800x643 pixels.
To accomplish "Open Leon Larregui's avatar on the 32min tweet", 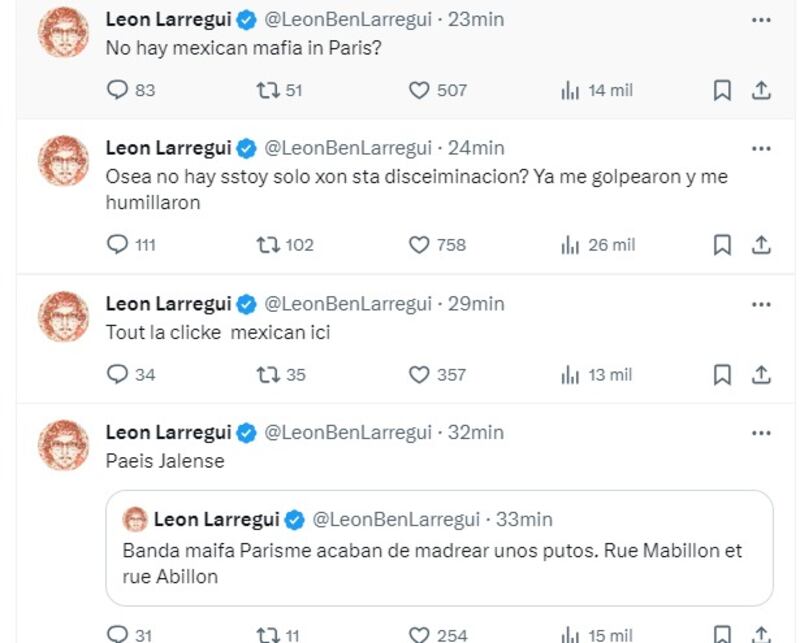I will point(64,444).
